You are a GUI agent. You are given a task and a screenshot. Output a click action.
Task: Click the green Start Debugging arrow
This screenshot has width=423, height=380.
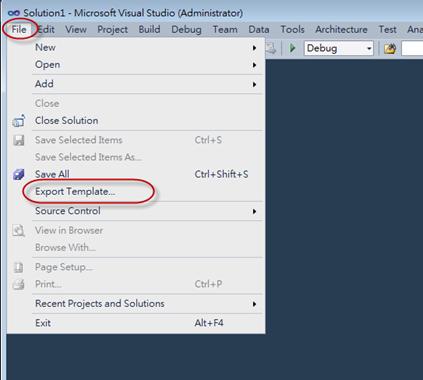(292, 48)
